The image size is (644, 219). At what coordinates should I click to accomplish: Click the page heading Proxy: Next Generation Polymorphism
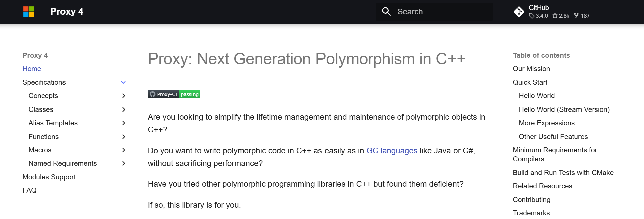click(306, 59)
